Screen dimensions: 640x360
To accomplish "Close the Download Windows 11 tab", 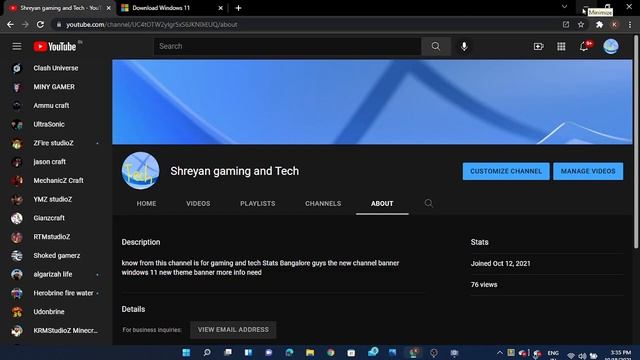I will pos(220,8).
